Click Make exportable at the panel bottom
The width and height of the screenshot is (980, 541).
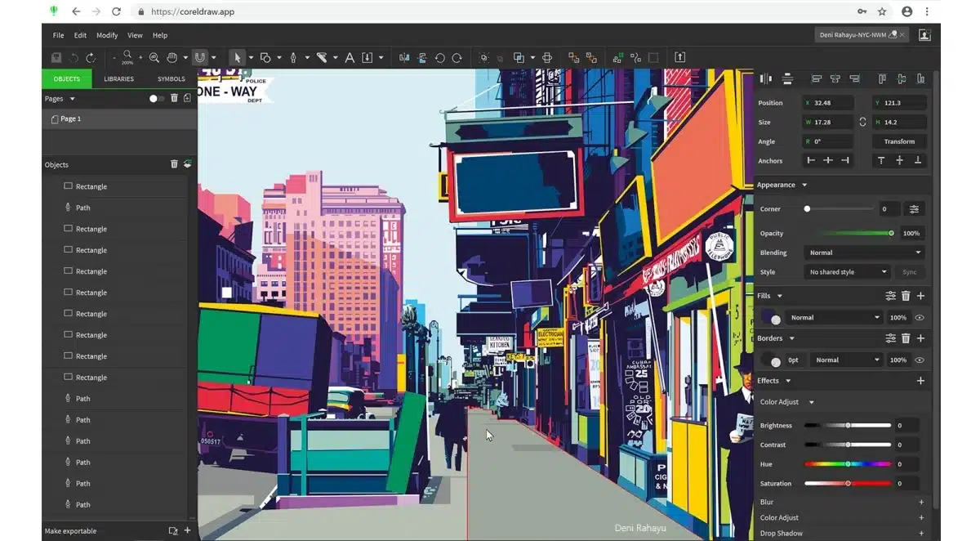(x=70, y=530)
